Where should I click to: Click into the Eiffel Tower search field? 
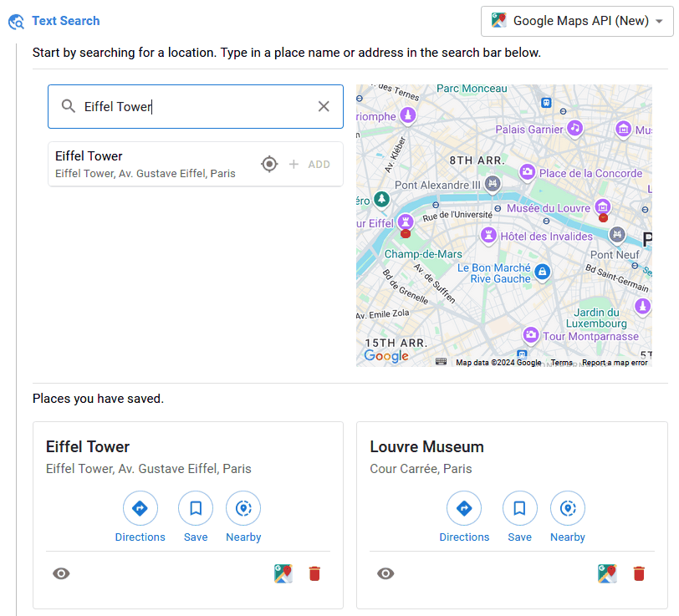196,106
